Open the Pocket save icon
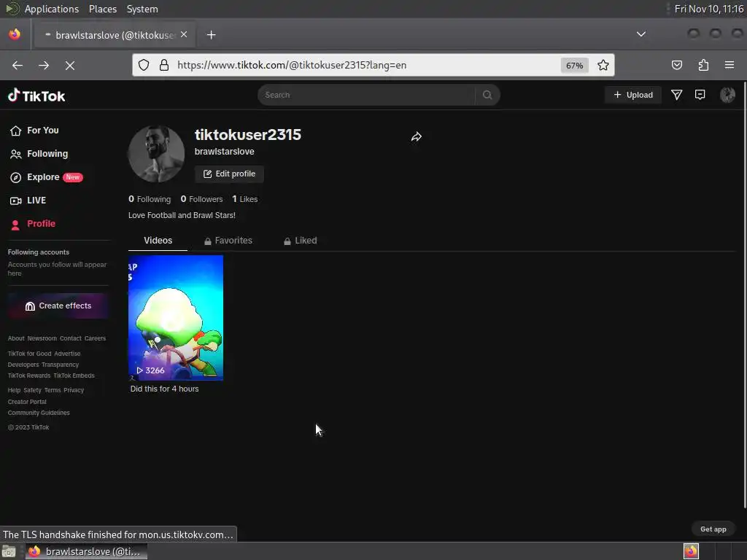Screen dimensions: 747x560 676,65
